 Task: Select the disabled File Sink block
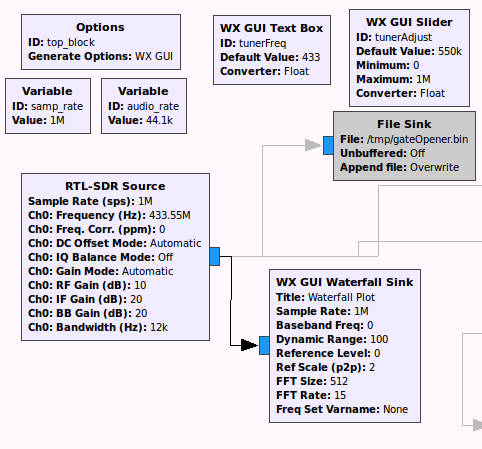(404, 146)
